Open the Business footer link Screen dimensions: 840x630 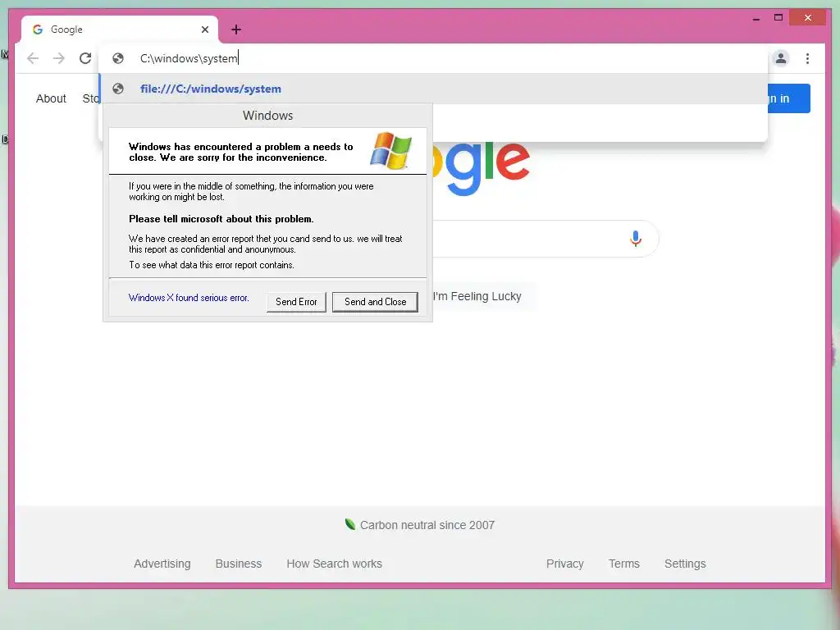tap(239, 564)
